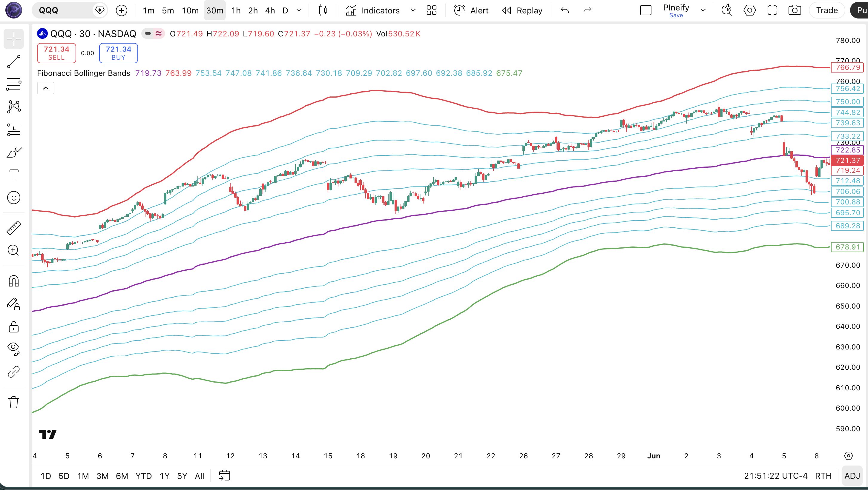Open the Indicators dialog

373,10
